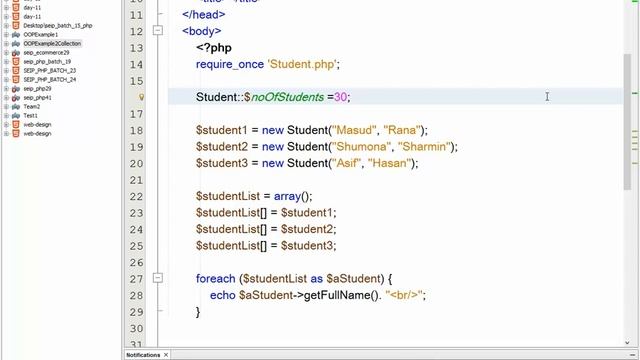
Task: Click the "Shumona" string argument
Action: coord(361,147)
